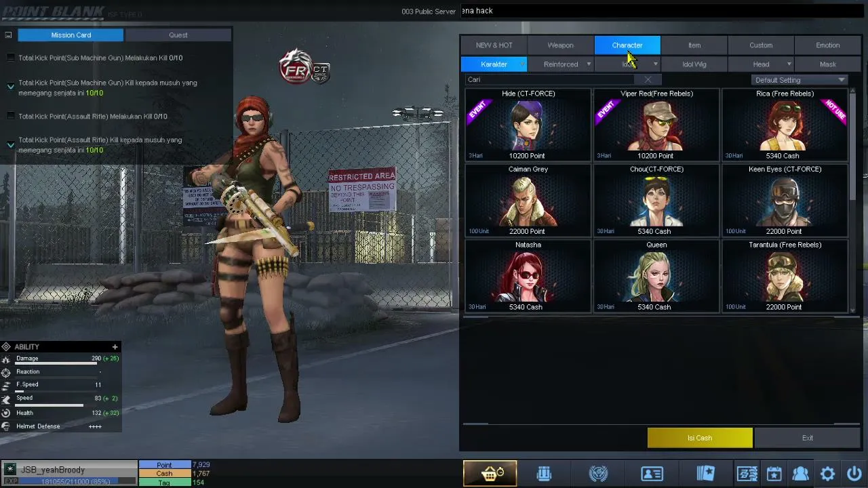The width and height of the screenshot is (868, 488).
Task: Open the Weapon shop tab
Action: click(x=560, y=45)
